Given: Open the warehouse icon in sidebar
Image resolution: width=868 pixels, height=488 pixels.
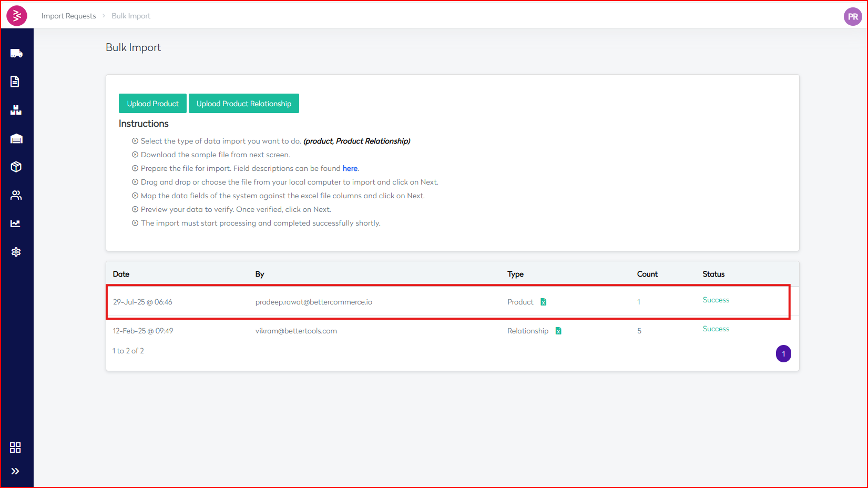Looking at the screenshot, I should [16, 139].
